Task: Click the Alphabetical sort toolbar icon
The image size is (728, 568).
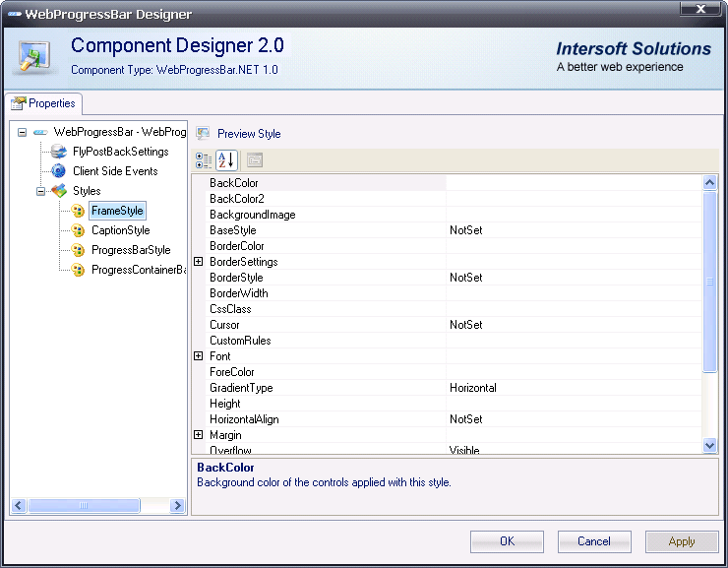Action: [226, 160]
